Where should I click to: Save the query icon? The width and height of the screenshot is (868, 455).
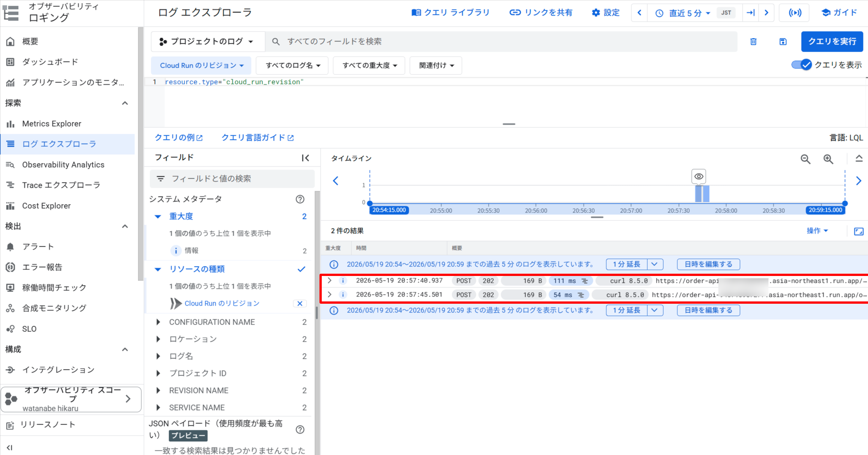coord(783,42)
